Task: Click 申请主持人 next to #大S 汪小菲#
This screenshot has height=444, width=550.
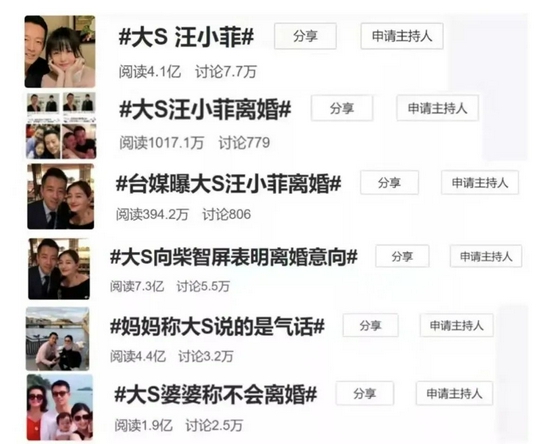Action: 402,36
